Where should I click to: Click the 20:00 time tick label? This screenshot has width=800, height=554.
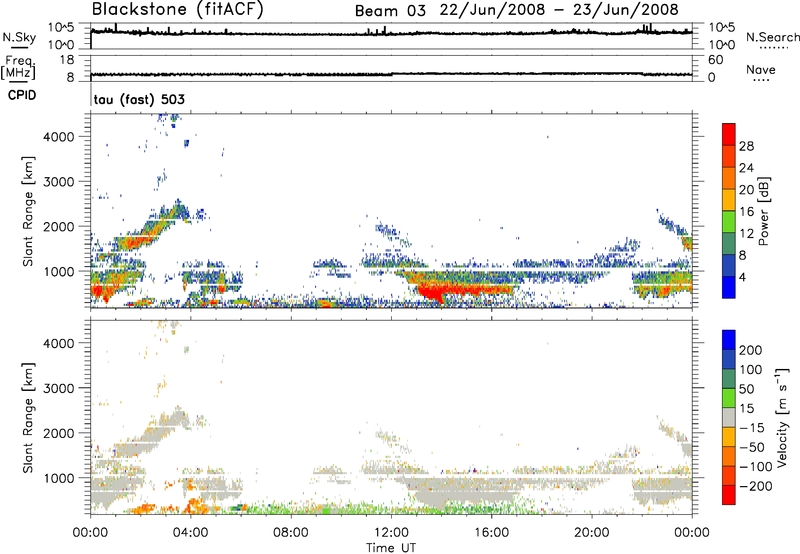point(591,533)
